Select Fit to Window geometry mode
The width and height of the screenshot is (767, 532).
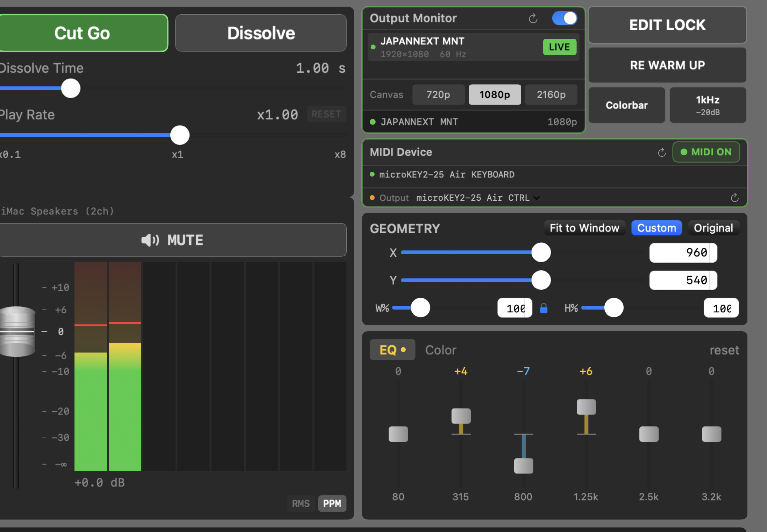tap(584, 228)
